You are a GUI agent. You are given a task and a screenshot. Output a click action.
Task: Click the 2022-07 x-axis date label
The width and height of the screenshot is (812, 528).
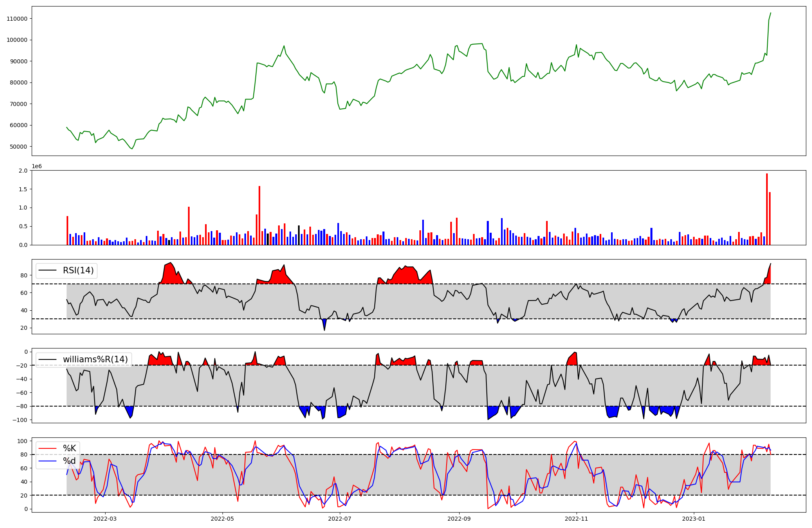(339, 518)
